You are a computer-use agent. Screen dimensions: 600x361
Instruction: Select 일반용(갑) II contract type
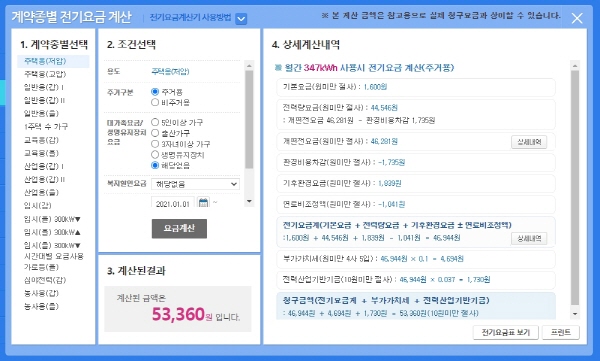[44, 100]
